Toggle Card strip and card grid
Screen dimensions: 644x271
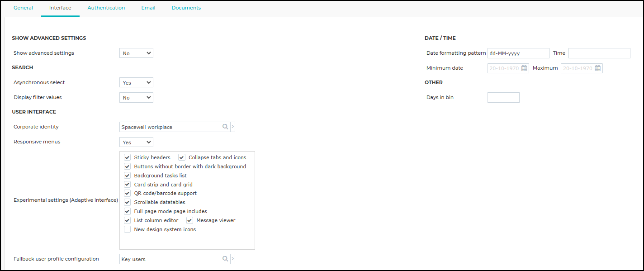coord(128,185)
